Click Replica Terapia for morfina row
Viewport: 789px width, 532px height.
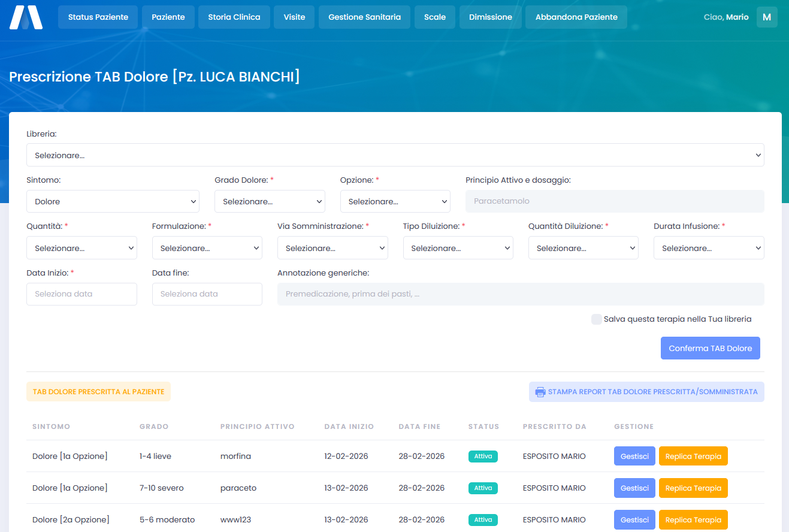pyautogui.click(x=693, y=457)
